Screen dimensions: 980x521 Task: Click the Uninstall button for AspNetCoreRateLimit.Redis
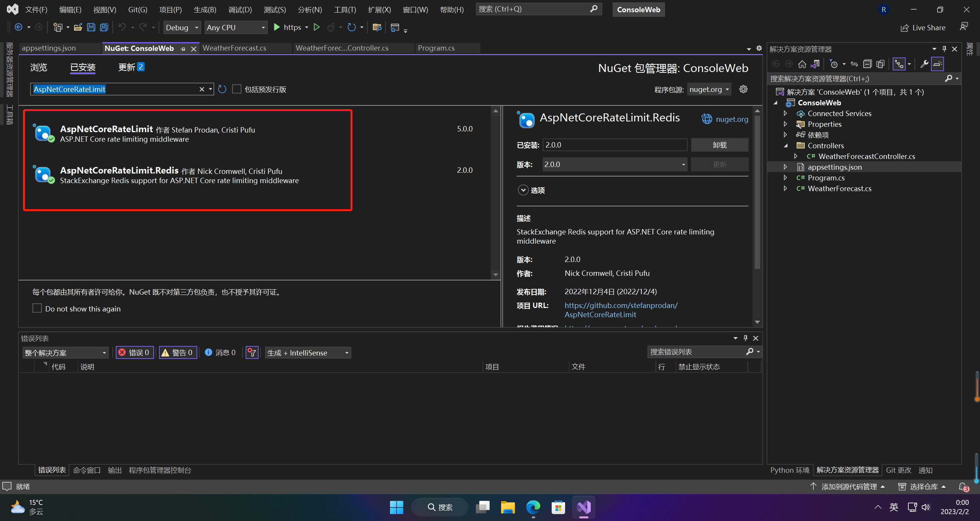point(719,145)
